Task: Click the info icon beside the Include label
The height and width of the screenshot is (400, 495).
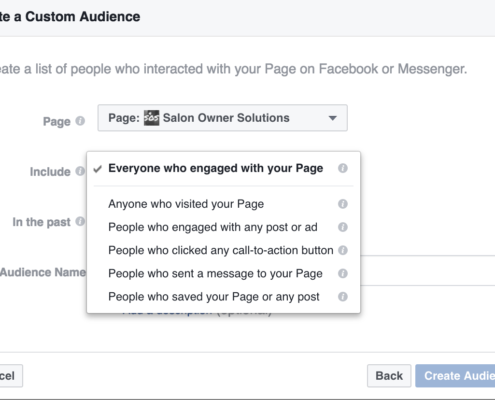Action: pyautogui.click(x=80, y=171)
